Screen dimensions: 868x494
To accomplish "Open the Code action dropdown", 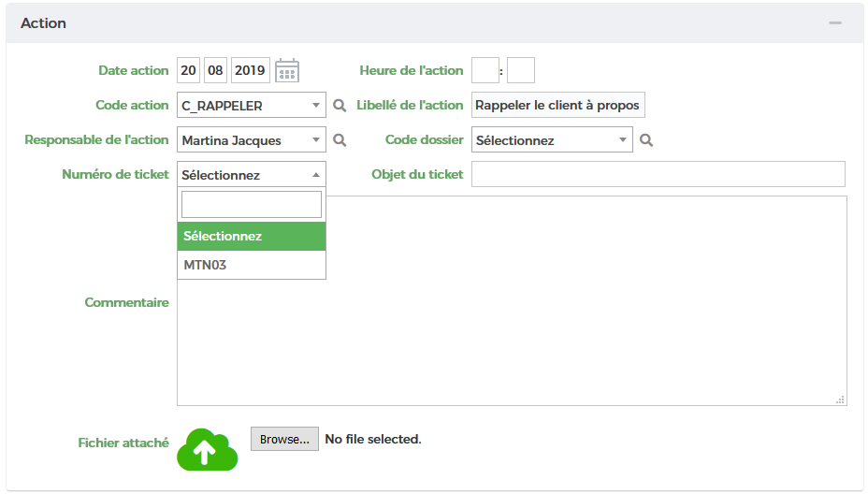I will click(x=251, y=106).
